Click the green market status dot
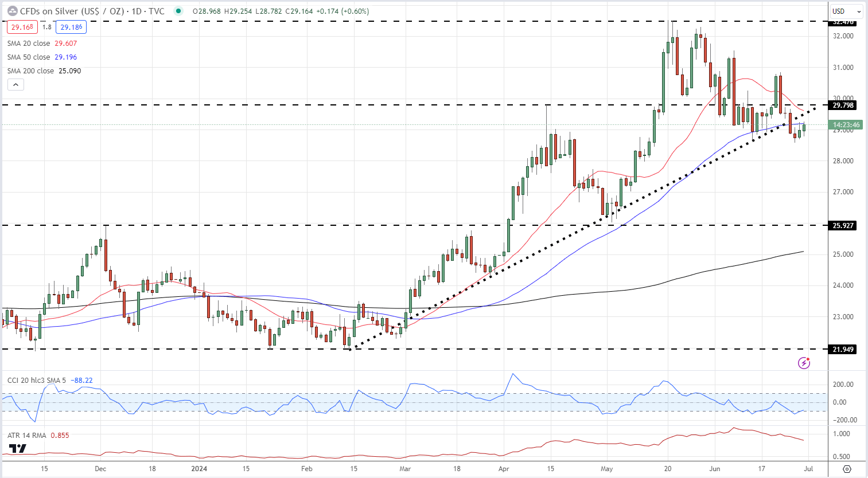 click(178, 11)
